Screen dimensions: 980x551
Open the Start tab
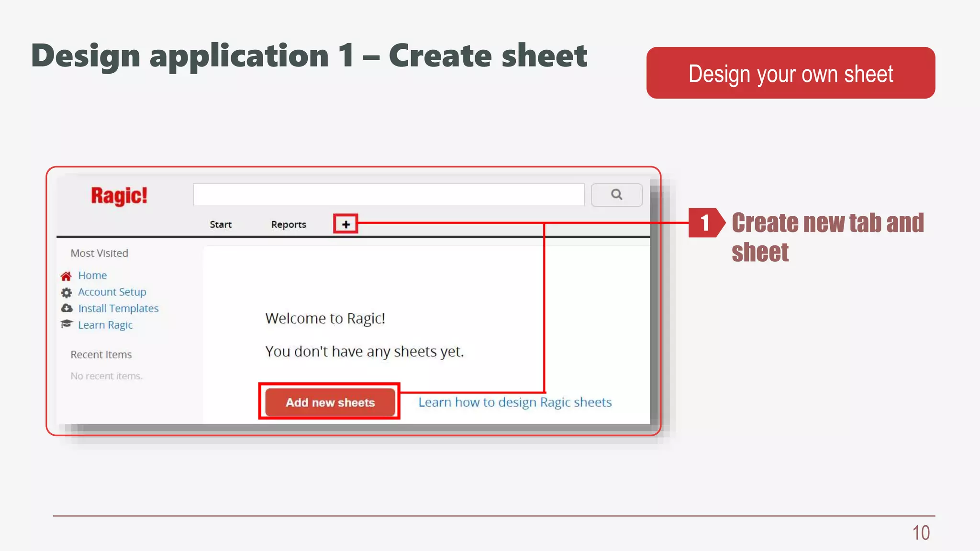coord(221,224)
